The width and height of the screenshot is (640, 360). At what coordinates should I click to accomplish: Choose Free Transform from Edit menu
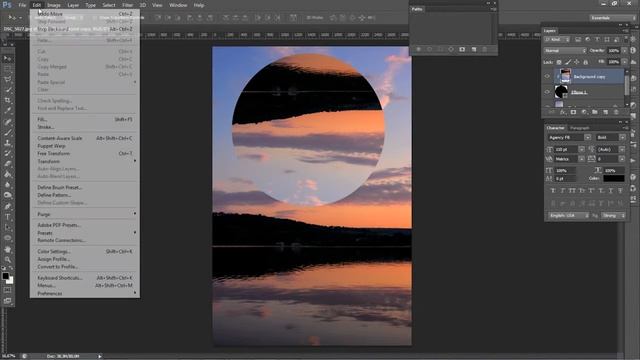coord(84,153)
